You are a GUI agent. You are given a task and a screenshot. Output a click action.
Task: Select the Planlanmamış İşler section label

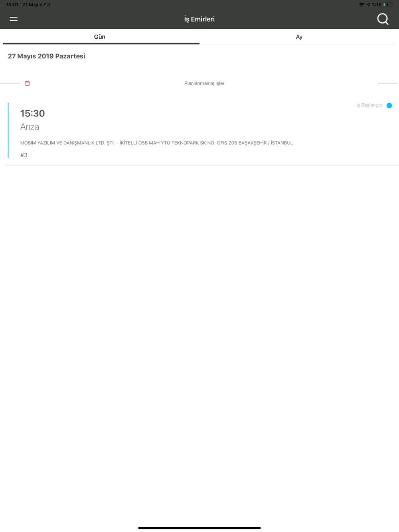point(204,83)
